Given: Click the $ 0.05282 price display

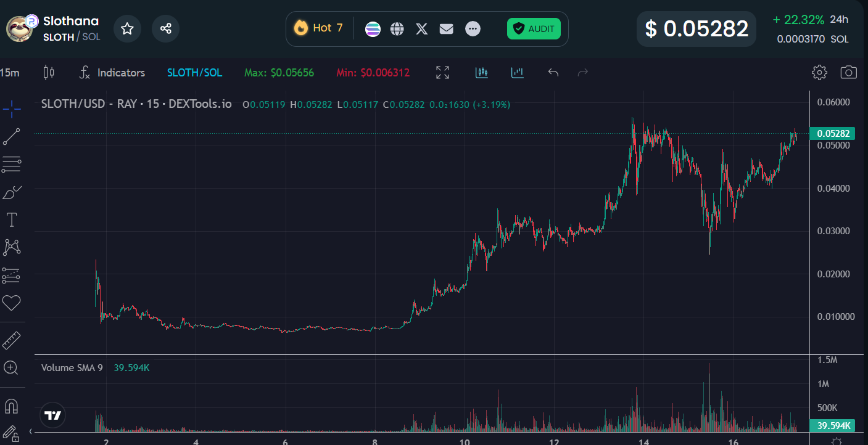Looking at the screenshot, I should [x=696, y=28].
